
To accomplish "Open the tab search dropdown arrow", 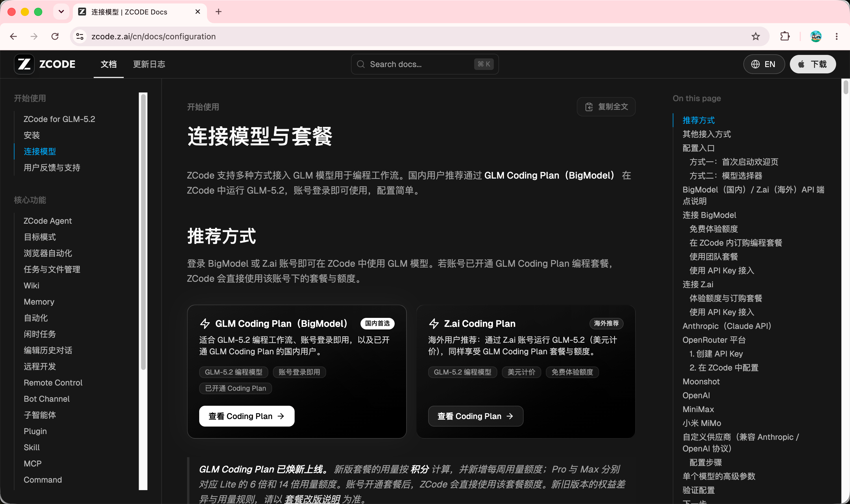I will (x=61, y=12).
